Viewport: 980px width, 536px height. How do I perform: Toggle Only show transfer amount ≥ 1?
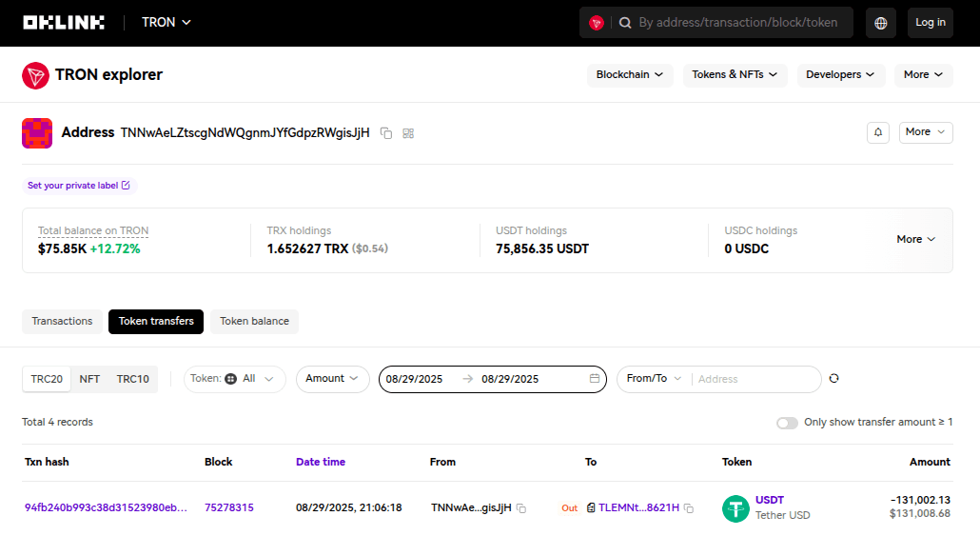click(787, 423)
